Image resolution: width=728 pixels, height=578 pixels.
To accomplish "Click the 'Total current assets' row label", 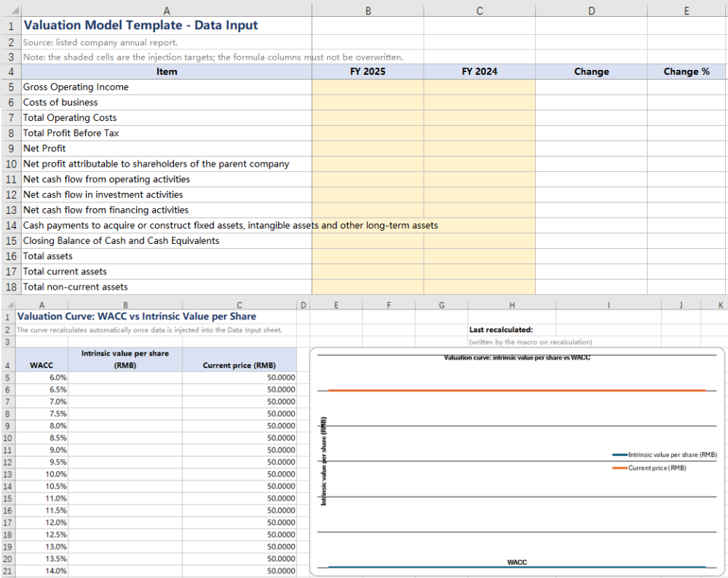I will 166,272.
